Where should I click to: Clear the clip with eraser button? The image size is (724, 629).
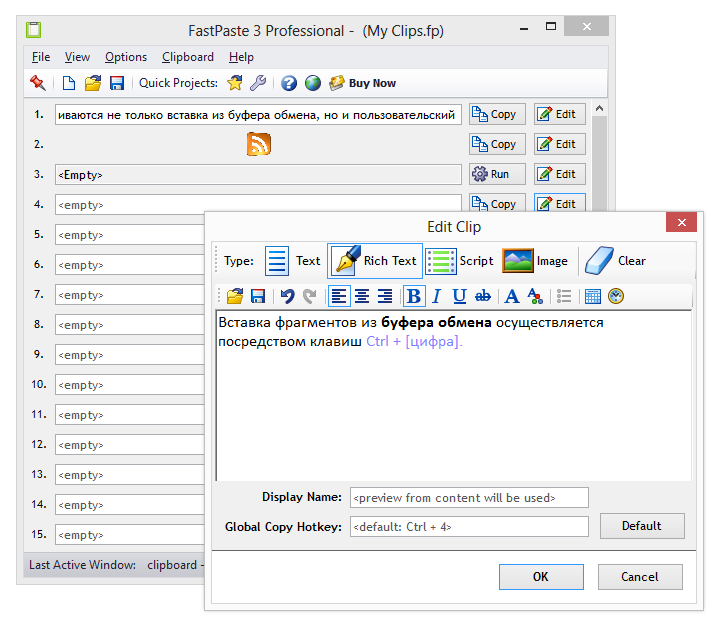pyautogui.click(x=615, y=261)
